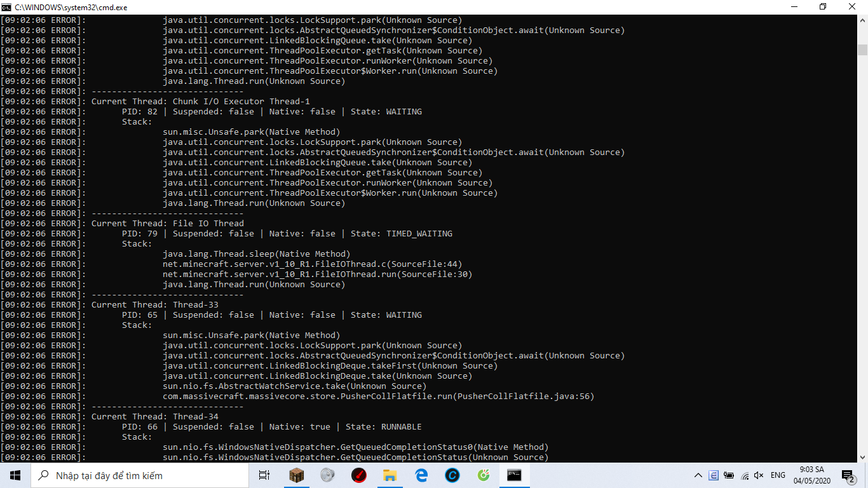Open the grey speaker app on taskbar
The image size is (868, 488).
[328, 475]
